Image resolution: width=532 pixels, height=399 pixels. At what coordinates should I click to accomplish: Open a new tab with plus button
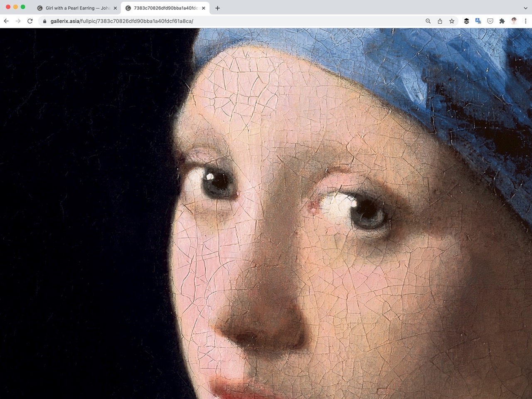tap(217, 8)
